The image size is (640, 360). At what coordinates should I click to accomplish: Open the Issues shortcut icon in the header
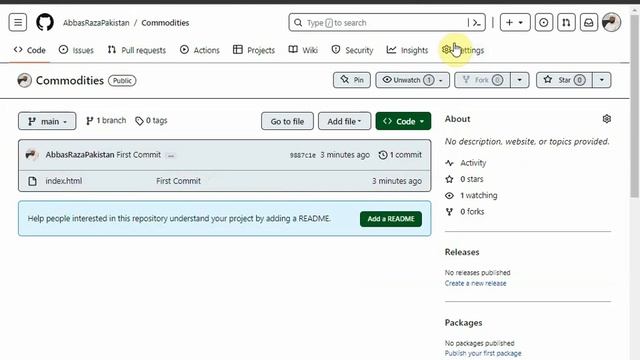point(544,22)
